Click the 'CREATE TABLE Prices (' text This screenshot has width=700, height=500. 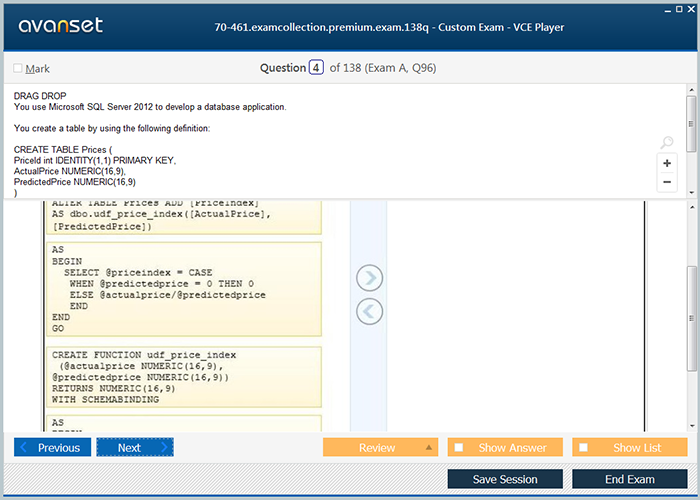[63, 150]
